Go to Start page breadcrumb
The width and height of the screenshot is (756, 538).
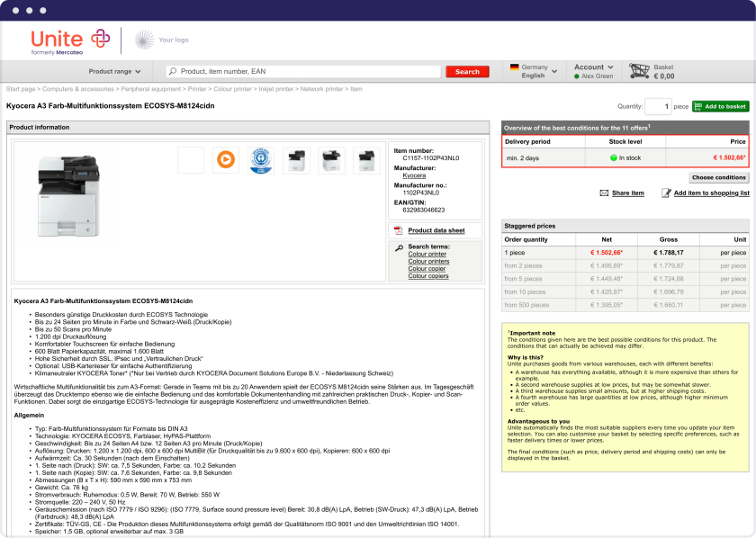click(21, 89)
